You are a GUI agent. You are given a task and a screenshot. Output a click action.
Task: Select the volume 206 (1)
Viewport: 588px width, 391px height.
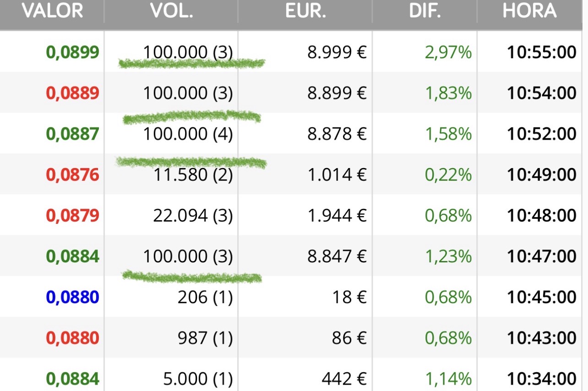click(205, 298)
